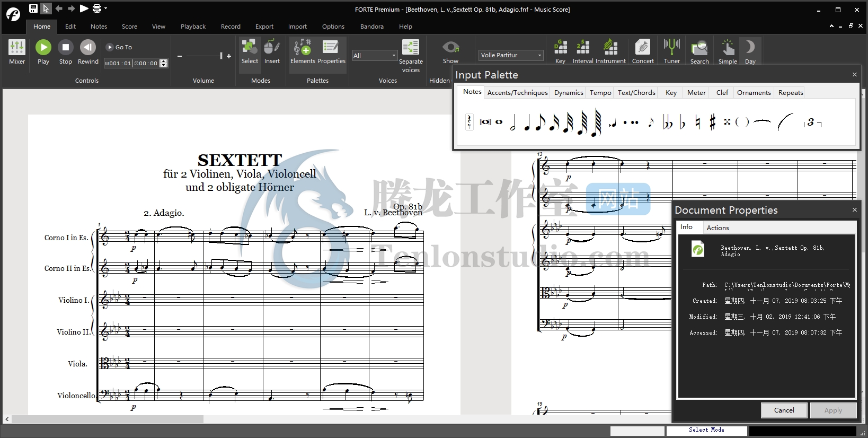Open the Bandora ribbon tab
Image resolution: width=868 pixels, height=438 pixels.
[372, 27]
